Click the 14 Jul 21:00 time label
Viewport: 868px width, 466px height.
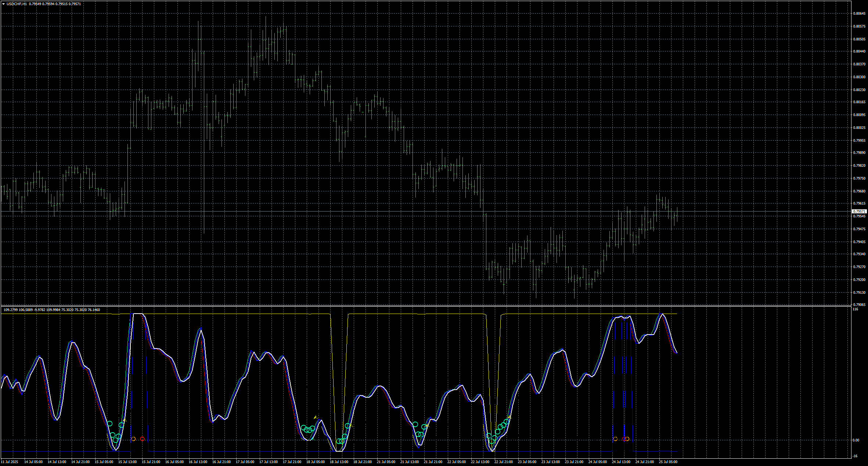(x=80, y=462)
